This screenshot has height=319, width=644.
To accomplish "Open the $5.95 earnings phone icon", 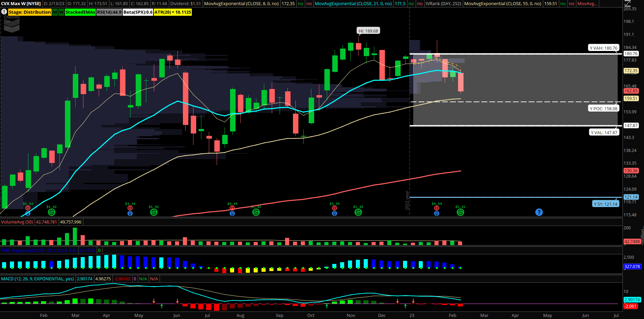I will coord(232,208).
